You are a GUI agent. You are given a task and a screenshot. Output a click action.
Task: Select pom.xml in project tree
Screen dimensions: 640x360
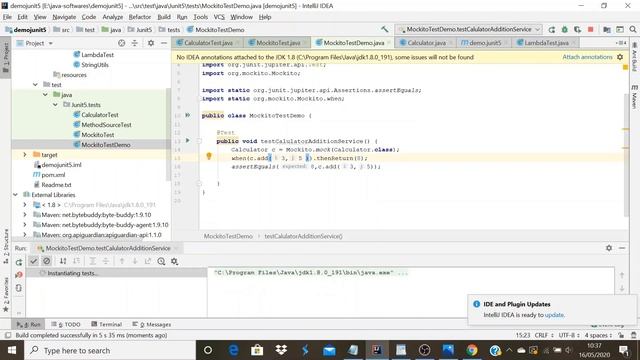tap(53, 174)
